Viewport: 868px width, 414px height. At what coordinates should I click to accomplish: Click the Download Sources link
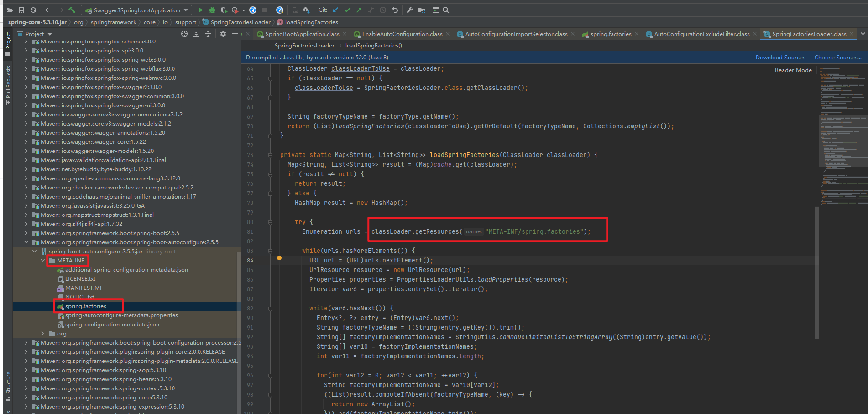pyautogui.click(x=780, y=58)
